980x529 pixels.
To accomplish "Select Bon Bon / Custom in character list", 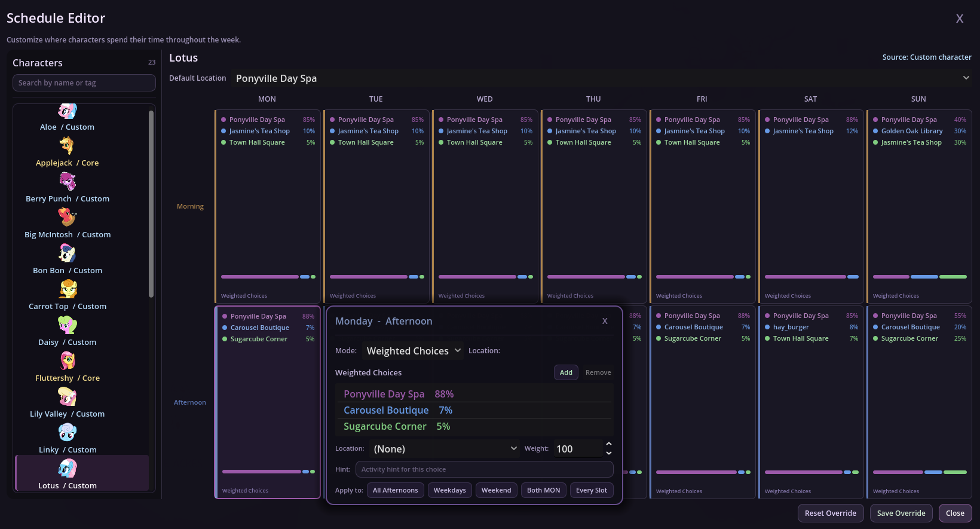I will 68,271.
